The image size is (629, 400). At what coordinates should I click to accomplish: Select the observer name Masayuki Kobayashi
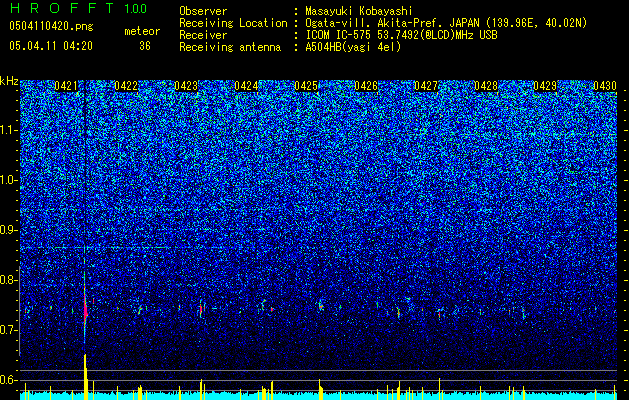tap(359, 11)
